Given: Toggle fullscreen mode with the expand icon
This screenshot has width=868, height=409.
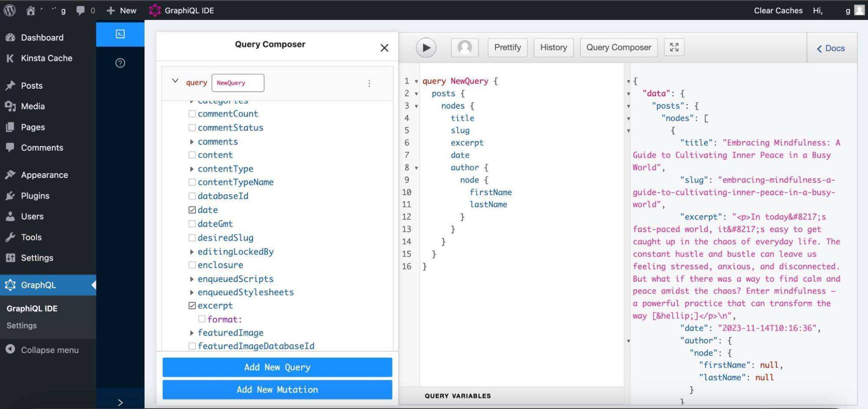Looking at the screenshot, I should (674, 47).
